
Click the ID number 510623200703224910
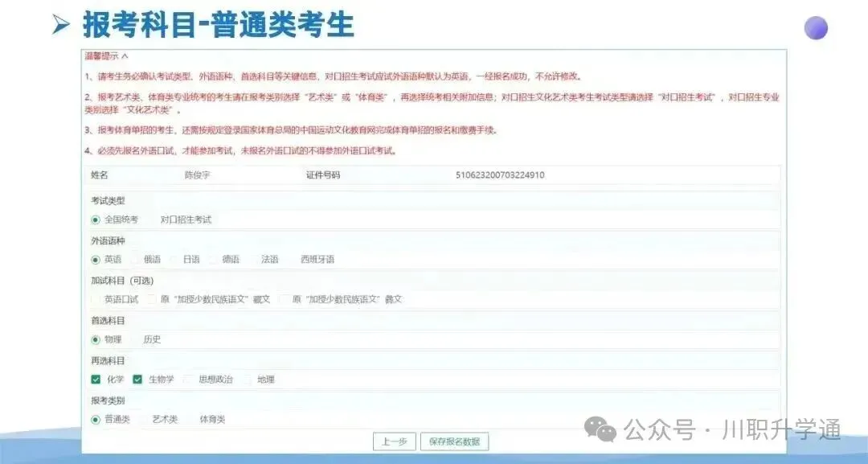[500, 175]
